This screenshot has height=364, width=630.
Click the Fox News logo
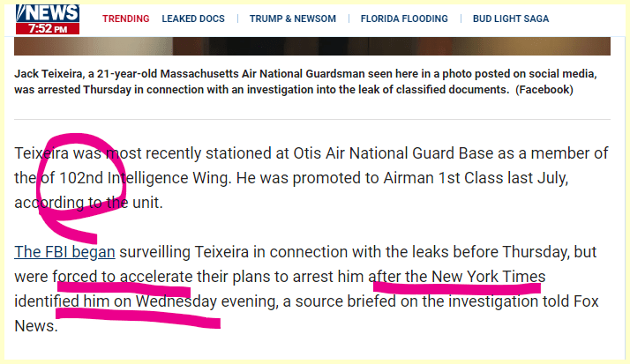click(47, 12)
